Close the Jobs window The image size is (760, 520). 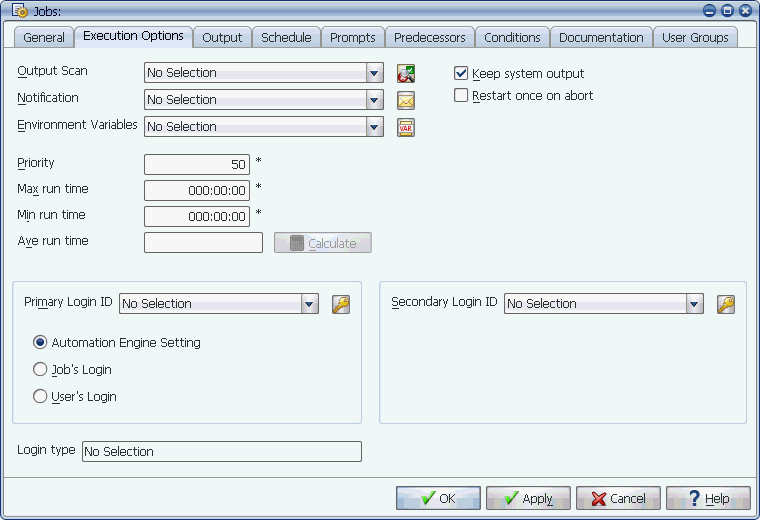745,10
